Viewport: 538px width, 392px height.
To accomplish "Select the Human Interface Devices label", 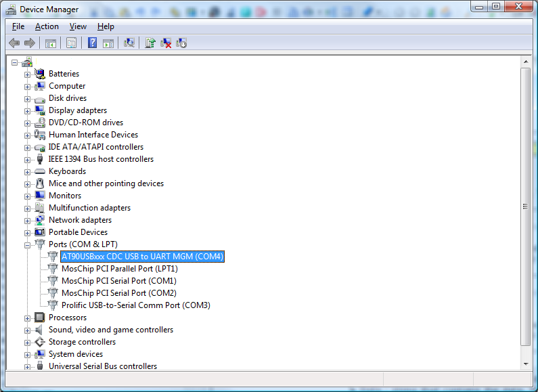I will pyautogui.click(x=93, y=135).
